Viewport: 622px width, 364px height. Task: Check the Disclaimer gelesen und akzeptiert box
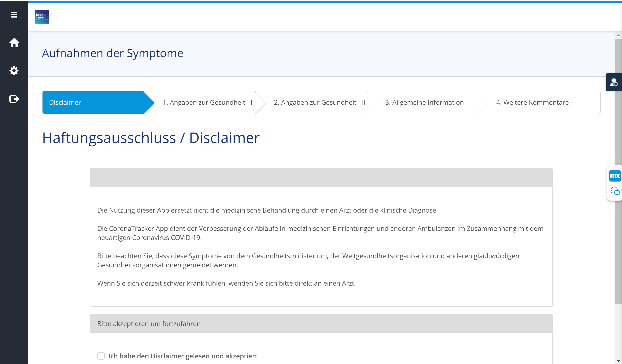(x=101, y=356)
